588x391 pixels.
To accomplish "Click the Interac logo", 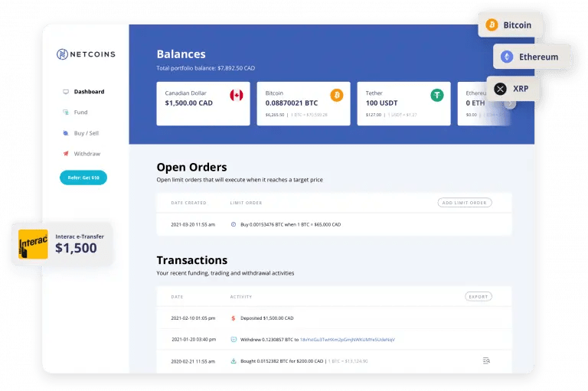I will pos(33,244).
